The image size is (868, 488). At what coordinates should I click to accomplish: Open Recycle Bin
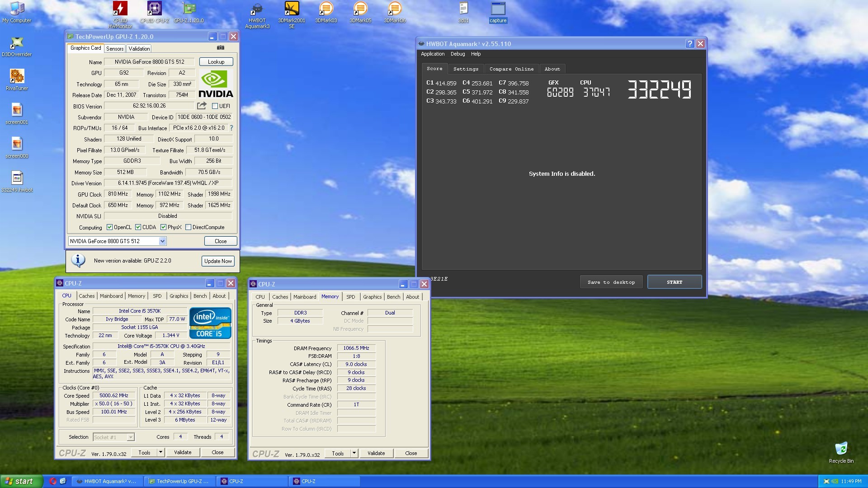pos(841,453)
